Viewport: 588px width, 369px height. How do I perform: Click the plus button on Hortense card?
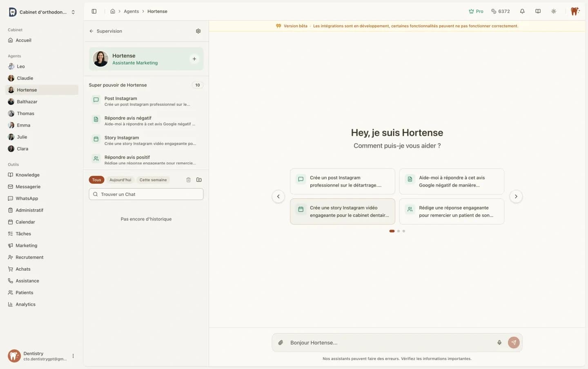pos(194,59)
